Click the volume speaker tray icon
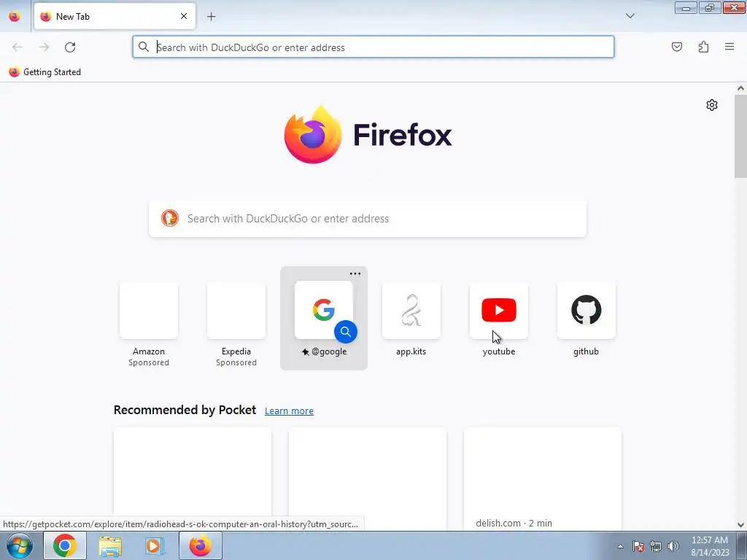Screen dimensions: 747x560 tap(673, 546)
